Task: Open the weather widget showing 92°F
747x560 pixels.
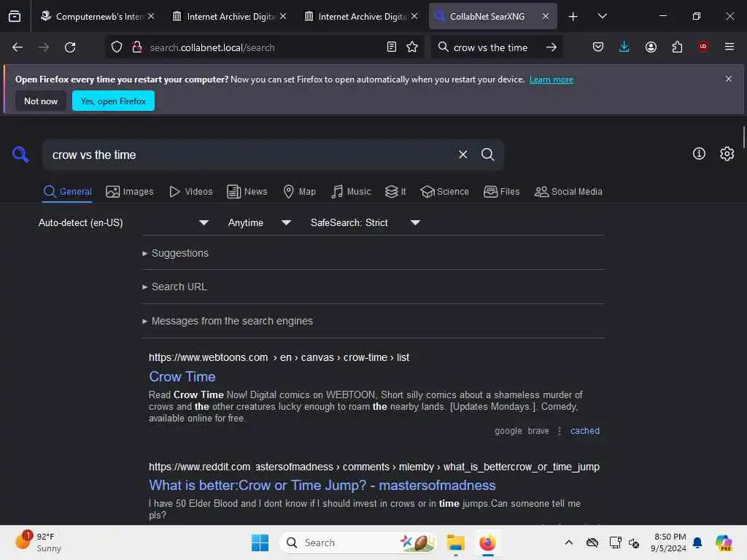Action: pyautogui.click(x=38, y=542)
